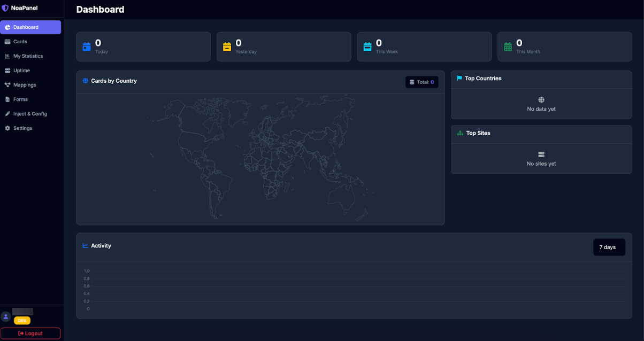Select Dashboard in the sidebar menu
Image resolution: width=644 pixels, height=341 pixels.
30,27
